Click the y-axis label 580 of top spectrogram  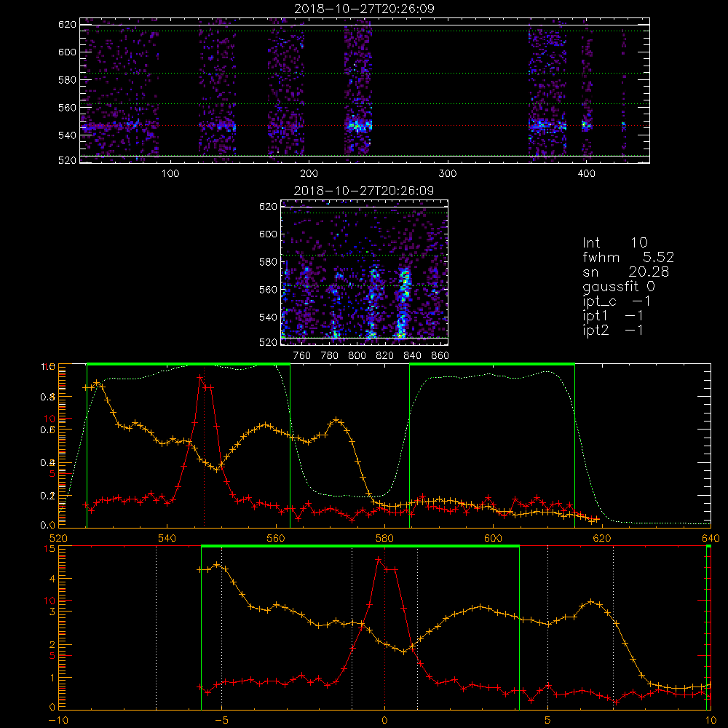tap(67, 80)
